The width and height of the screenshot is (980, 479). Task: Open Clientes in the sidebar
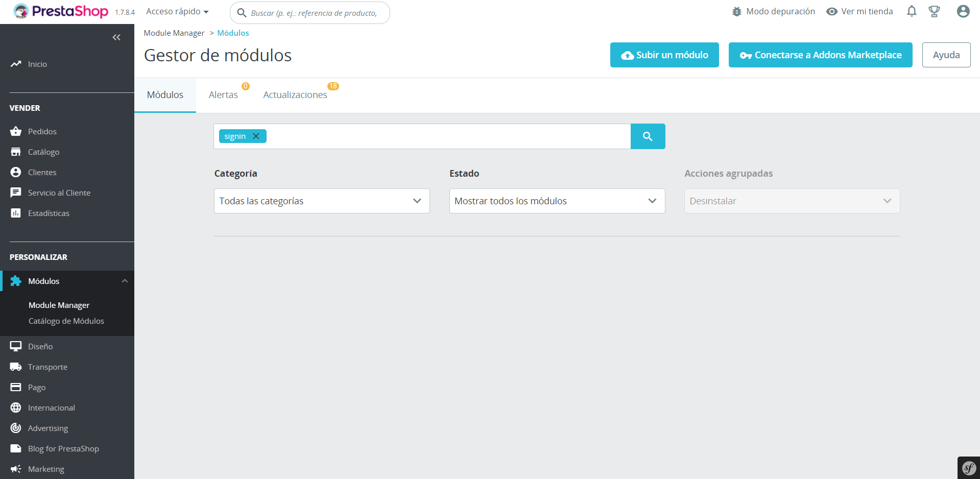[x=42, y=172]
